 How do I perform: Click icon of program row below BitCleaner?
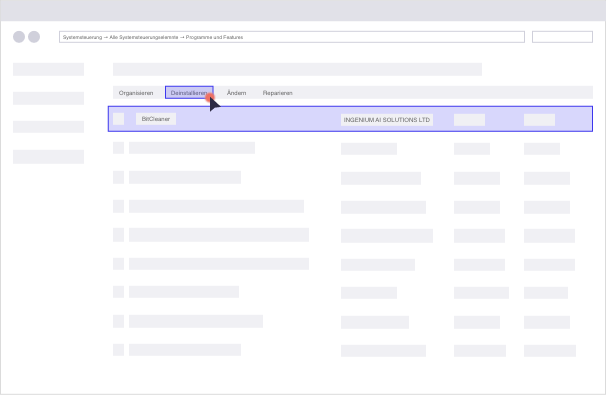click(119, 148)
